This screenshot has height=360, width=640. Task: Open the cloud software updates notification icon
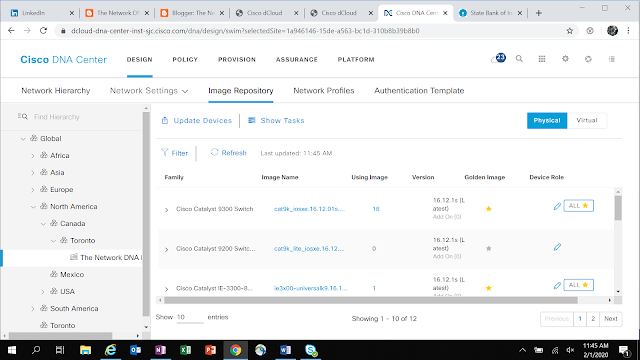tap(498, 58)
